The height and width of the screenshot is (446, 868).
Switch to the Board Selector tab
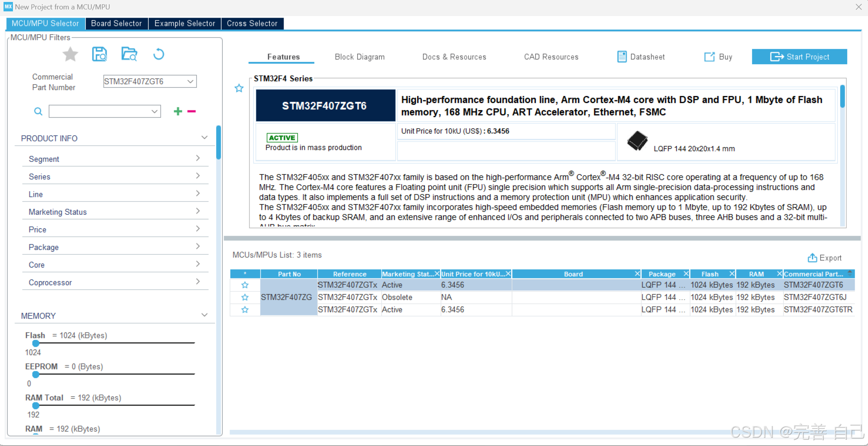pyautogui.click(x=116, y=24)
